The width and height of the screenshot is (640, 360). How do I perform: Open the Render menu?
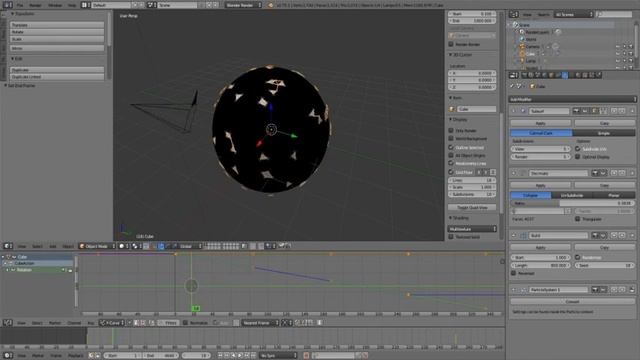click(36, 5)
